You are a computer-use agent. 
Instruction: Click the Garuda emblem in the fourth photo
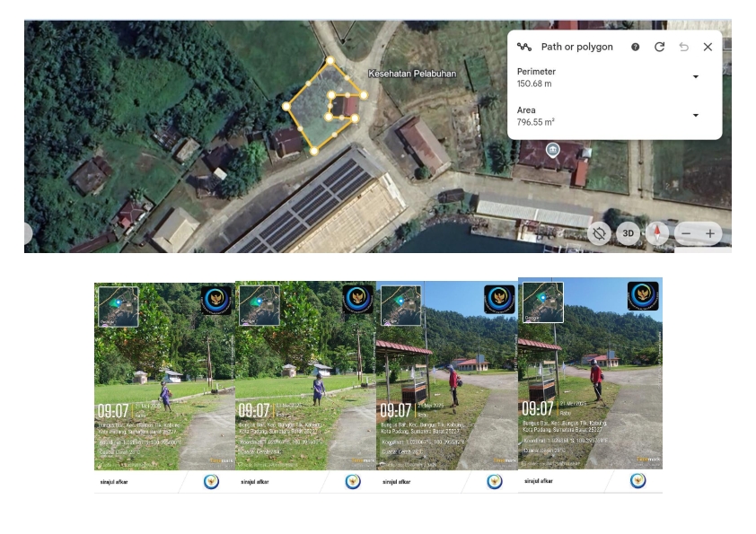pyautogui.click(x=643, y=295)
